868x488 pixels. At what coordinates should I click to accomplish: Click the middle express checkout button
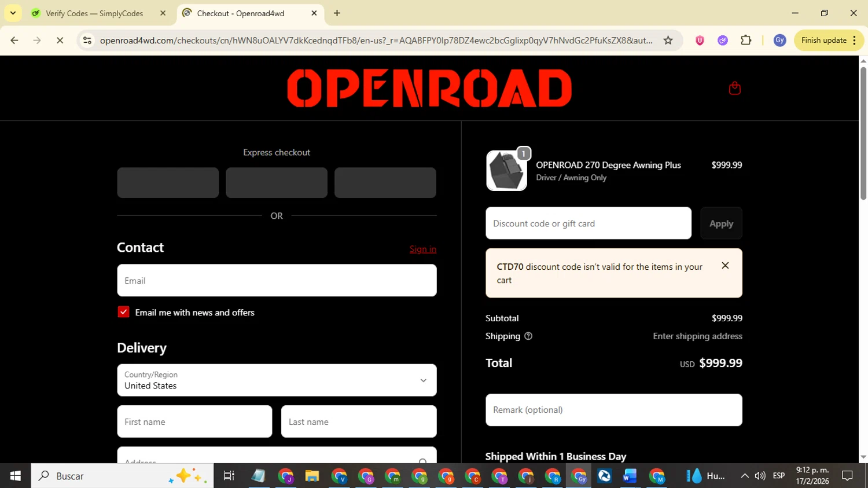(x=277, y=183)
